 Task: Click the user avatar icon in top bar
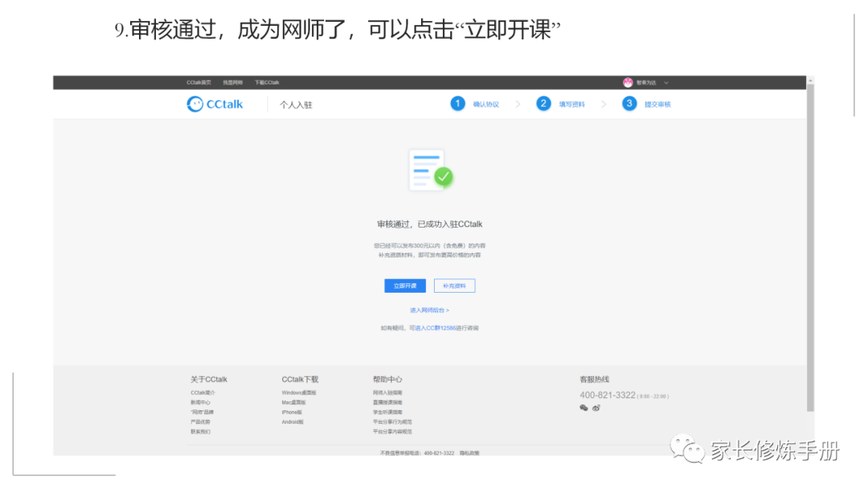pyautogui.click(x=628, y=83)
